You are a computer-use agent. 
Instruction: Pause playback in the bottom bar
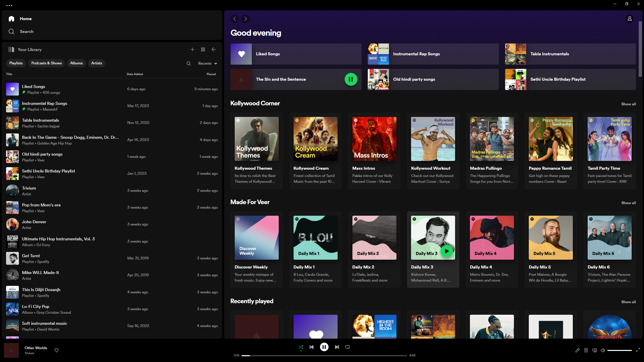point(324,347)
